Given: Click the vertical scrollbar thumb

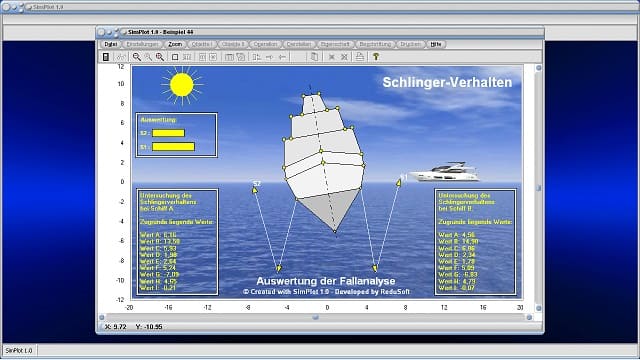Looking at the screenshot, I should pyautogui.click(x=538, y=188).
